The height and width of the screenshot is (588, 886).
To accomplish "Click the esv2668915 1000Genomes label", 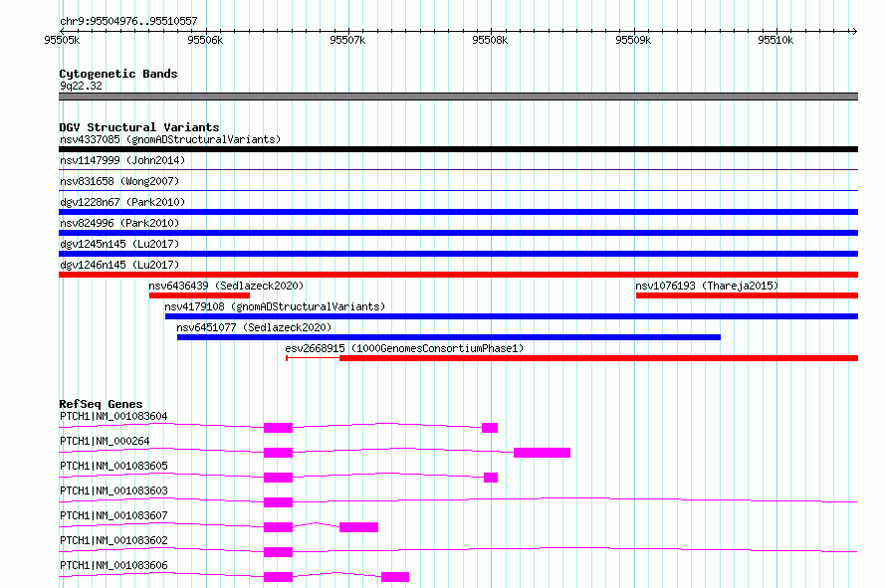I will [404, 348].
